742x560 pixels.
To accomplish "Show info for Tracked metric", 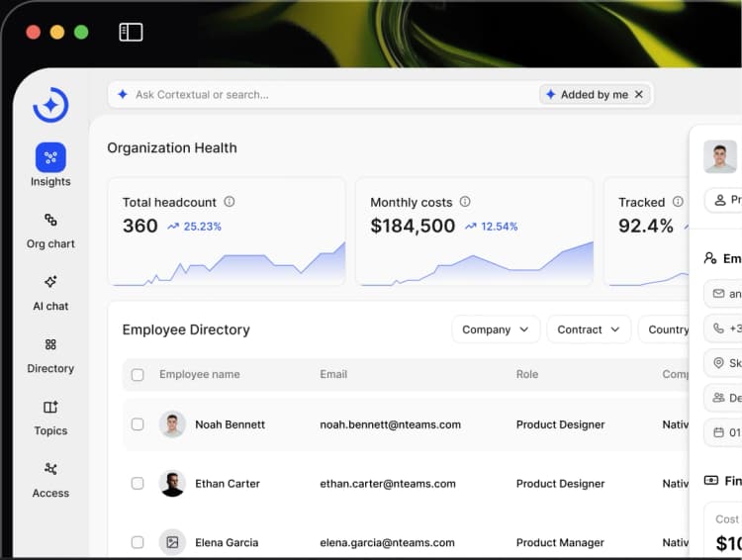I will 678,202.
